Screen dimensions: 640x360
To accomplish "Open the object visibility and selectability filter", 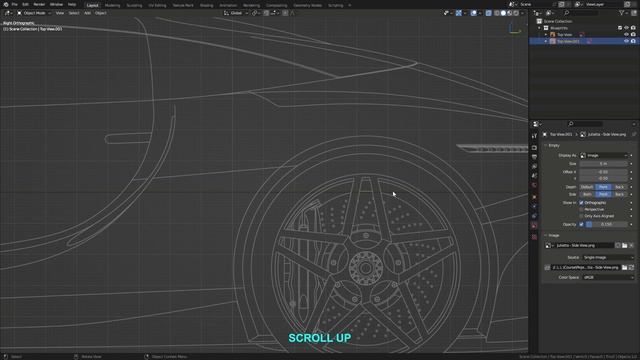I will click(x=447, y=13).
